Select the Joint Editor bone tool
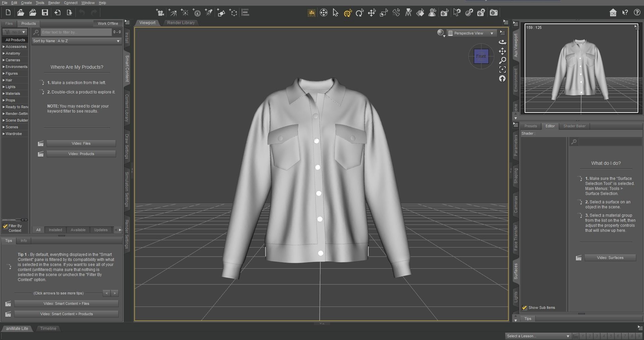The height and width of the screenshot is (340, 644). [x=396, y=13]
